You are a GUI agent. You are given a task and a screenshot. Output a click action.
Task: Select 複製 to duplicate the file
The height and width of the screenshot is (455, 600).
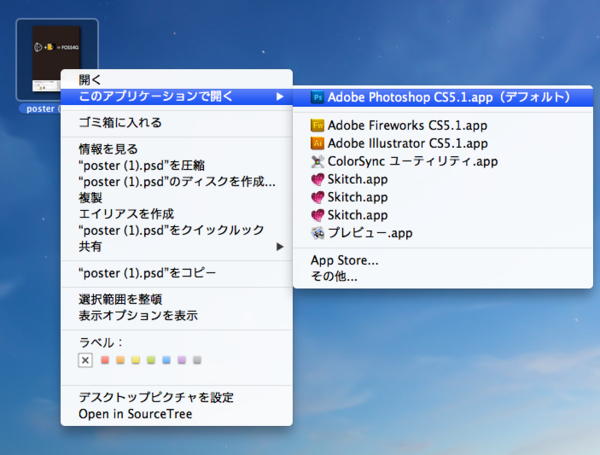(x=177, y=197)
